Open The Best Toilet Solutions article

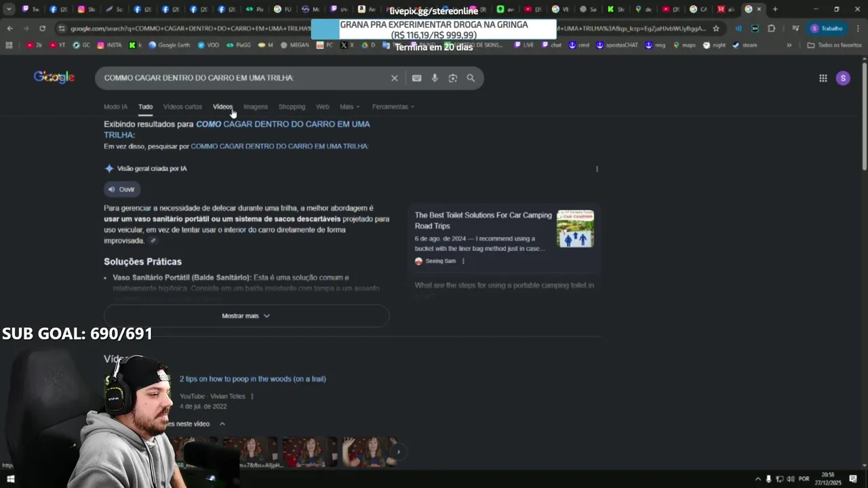click(484, 220)
